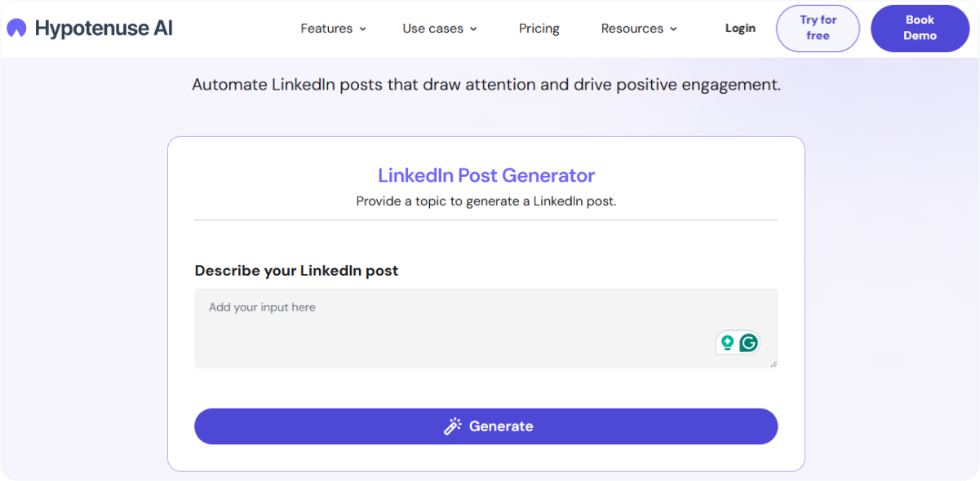Viewport: 980px width, 481px height.
Task: Expand the chevron next to Features
Action: pos(362,29)
